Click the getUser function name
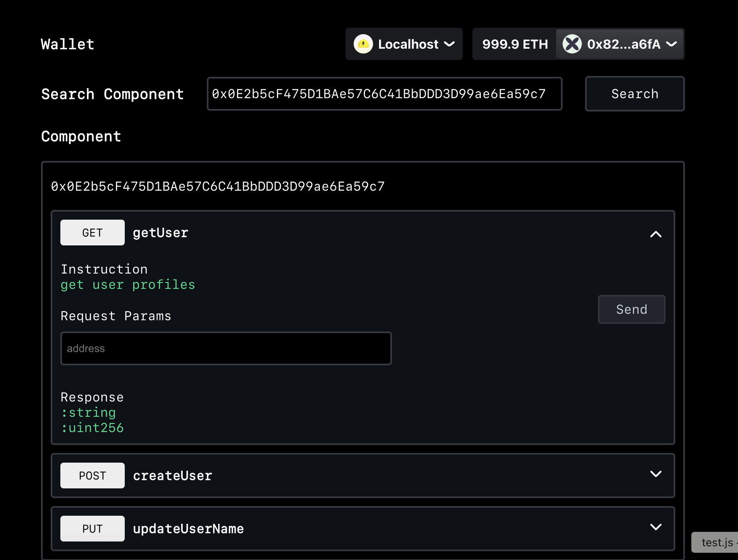The height and width of the screenshot is (560, 738). 161,233
